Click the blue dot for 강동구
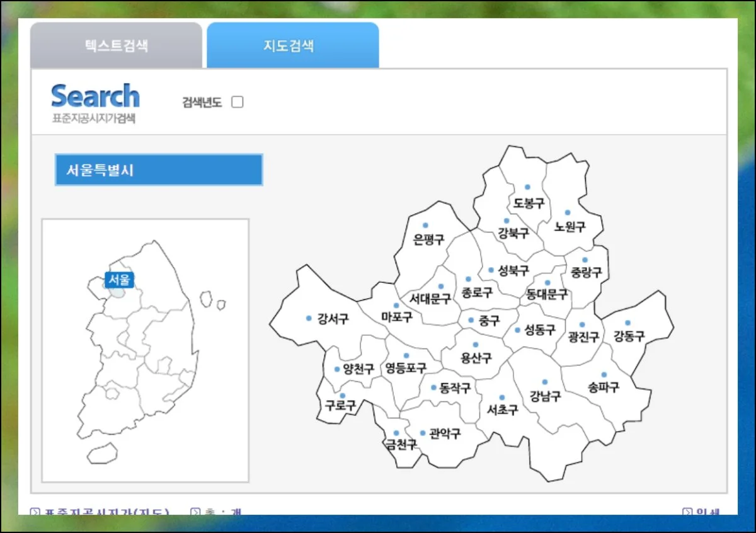The image size is (756, 533). 627,323
